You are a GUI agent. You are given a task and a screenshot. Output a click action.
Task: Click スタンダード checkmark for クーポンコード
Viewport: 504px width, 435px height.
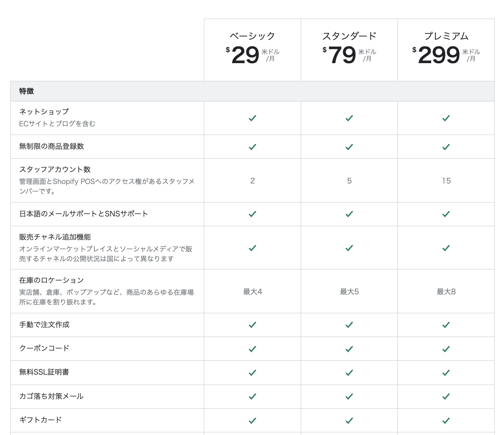[x=349, y=349]
